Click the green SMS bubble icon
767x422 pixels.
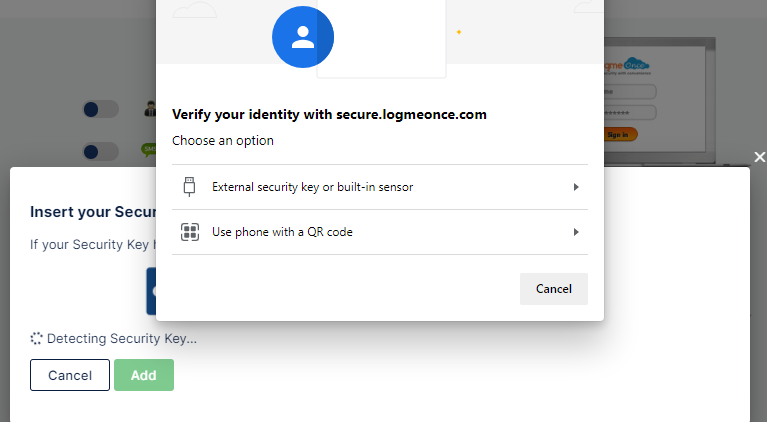149,150
